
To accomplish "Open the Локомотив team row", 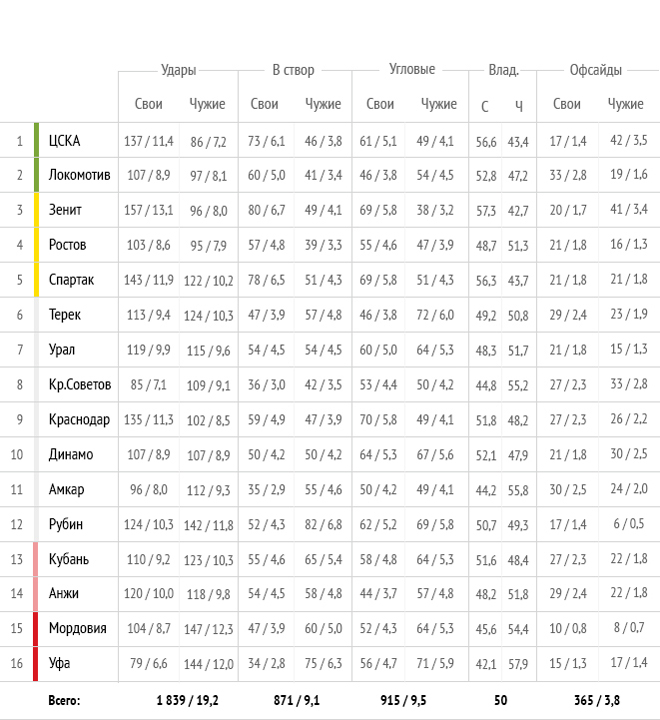I will (330, 175).
